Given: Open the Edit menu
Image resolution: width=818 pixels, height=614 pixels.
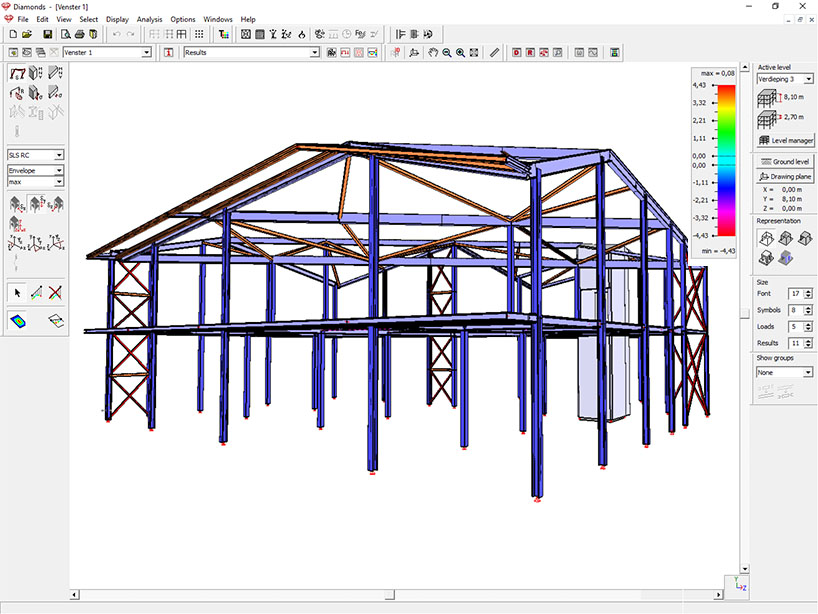Looking at the screenshot, I should pyautogui.click(x=42, y=19).
